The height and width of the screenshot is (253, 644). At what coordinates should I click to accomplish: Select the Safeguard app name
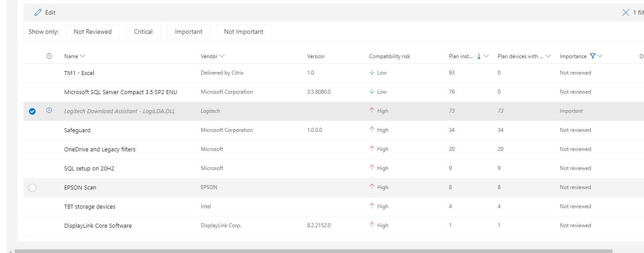point(77,130)
